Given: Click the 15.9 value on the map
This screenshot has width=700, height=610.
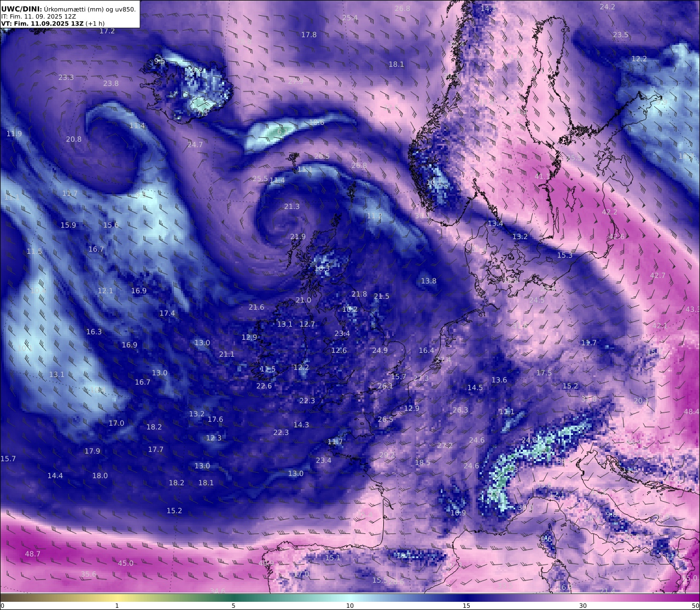Looking at the screenshot, I should (x=68, y=225).
